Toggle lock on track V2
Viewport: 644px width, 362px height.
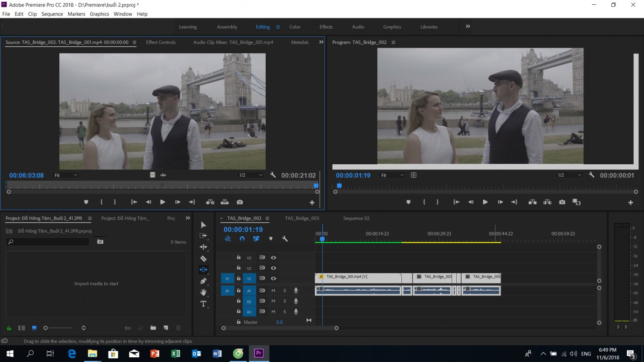click(239, 268)
